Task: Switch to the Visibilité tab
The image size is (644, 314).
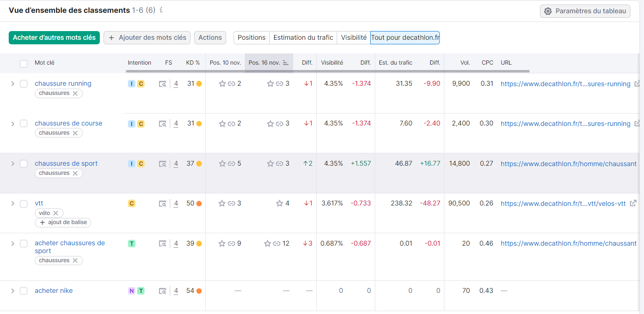Action: click(353, 38)
